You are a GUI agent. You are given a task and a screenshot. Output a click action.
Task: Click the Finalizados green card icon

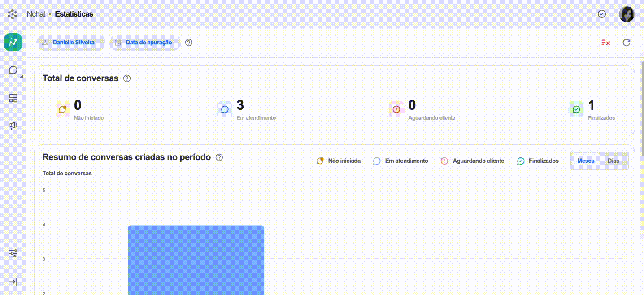point(576,109)
